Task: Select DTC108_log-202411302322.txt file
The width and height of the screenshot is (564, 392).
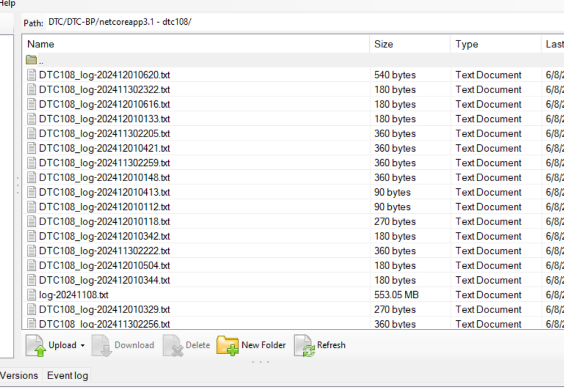Action: [x=104, y=90]
